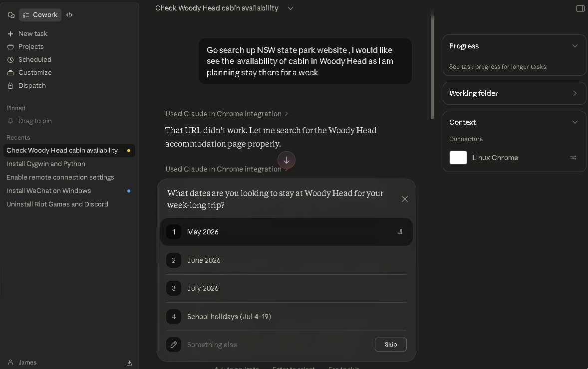Click the pencil icon next to Something else

point(174,345)
